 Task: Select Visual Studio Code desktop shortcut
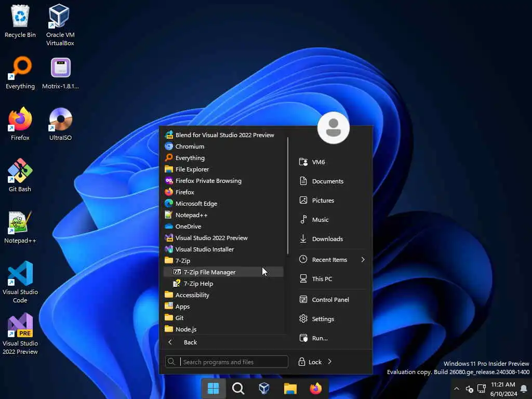20,282
